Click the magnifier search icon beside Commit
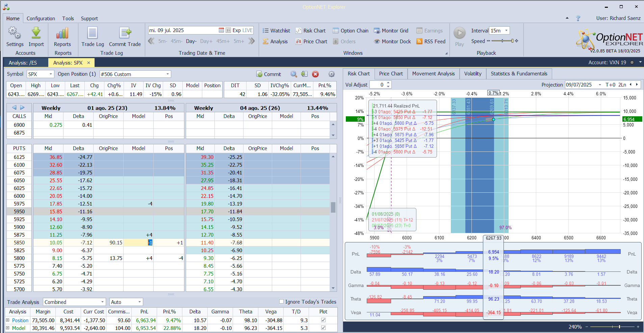Screen dimensions: 644x333 pos(294,74)
